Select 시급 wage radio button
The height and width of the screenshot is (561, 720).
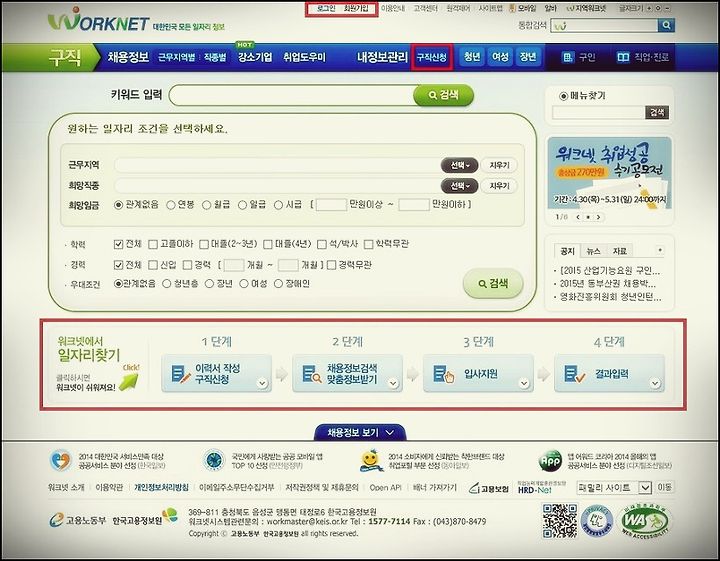tap(278, 205)
